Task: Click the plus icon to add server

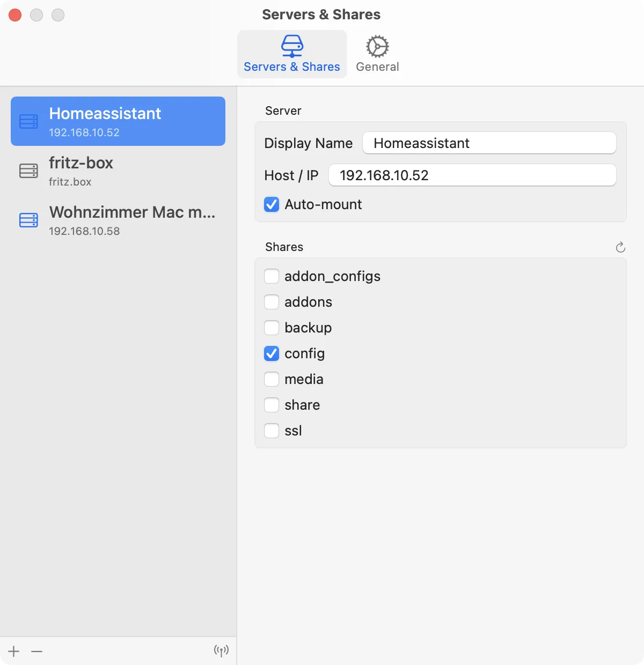Action: [14, 651]
